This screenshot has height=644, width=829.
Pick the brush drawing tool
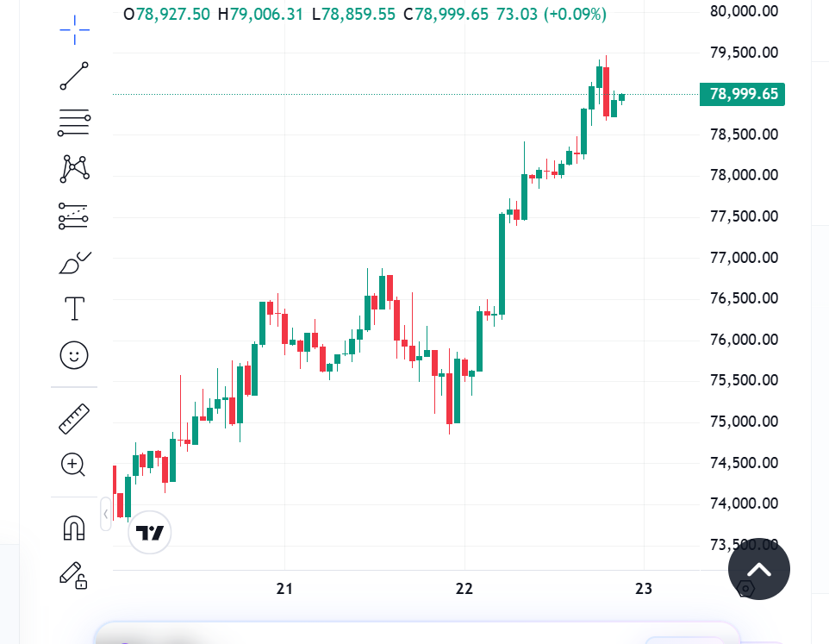[74, 261]
